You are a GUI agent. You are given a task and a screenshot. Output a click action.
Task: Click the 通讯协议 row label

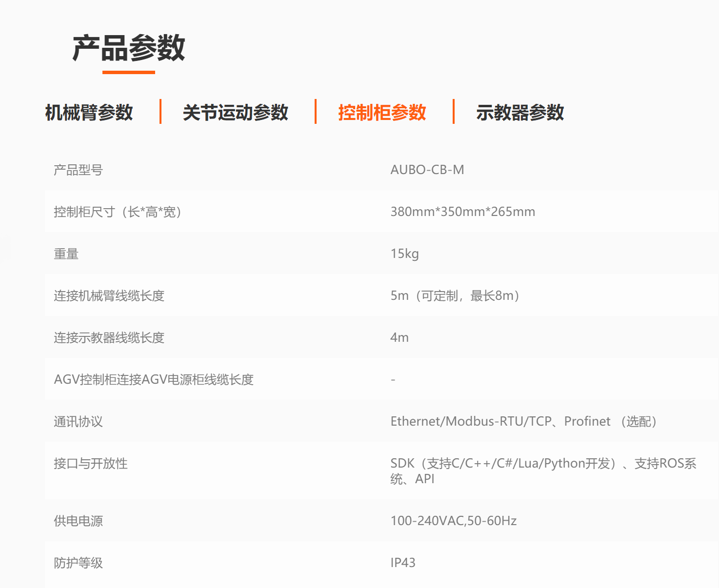point(78,421)
